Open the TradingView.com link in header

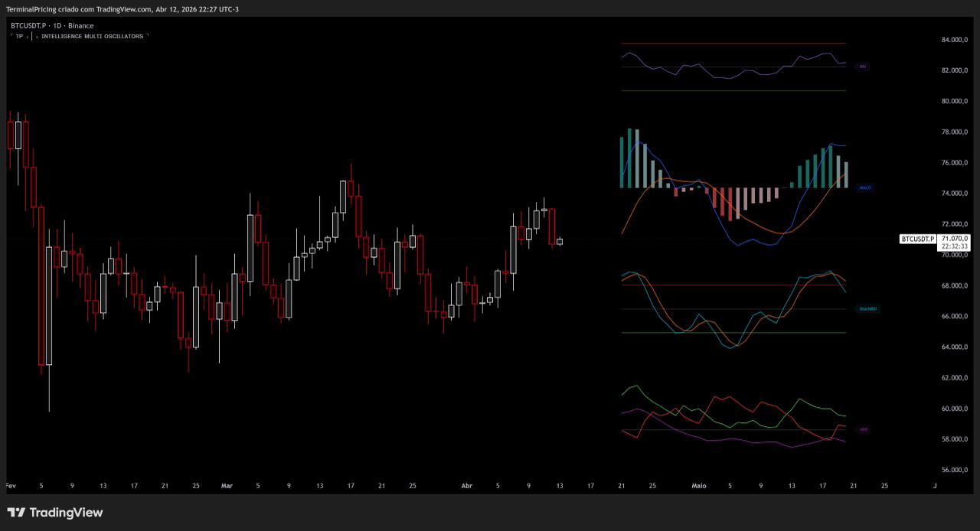coord(124,9)
